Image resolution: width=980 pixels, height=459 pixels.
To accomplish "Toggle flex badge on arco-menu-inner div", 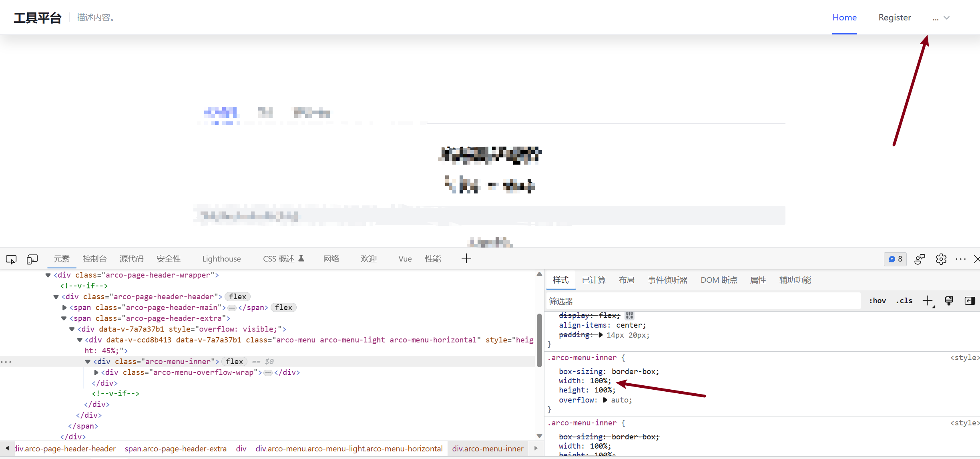I will (x=235, y=362).
